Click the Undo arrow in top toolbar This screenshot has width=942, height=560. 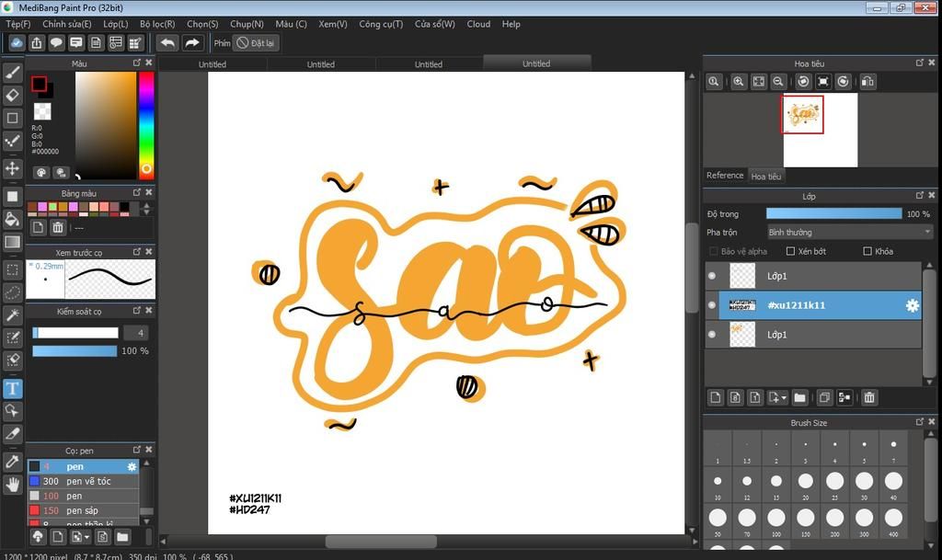tap(168, 42)
